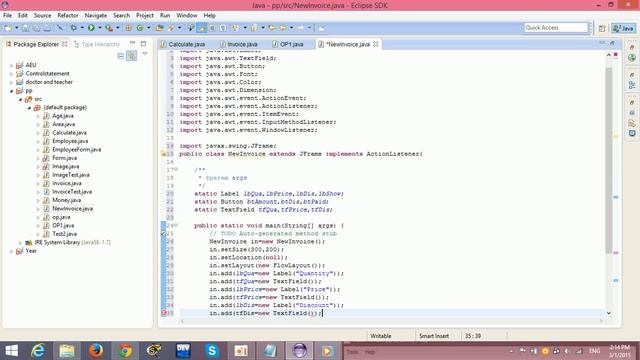Open the Project menu
Image resolution: width=640 pixels, height=360 pixels.
pyautogui.click(x=145, y=15)
